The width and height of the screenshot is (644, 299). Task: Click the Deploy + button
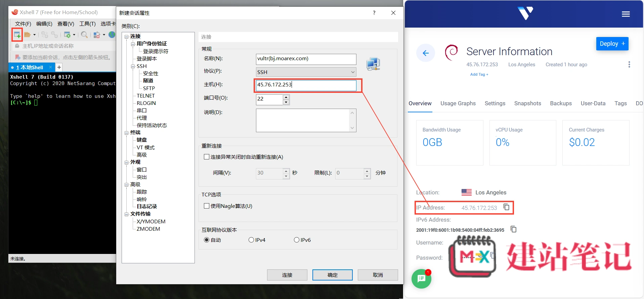(x=612, y=44)
